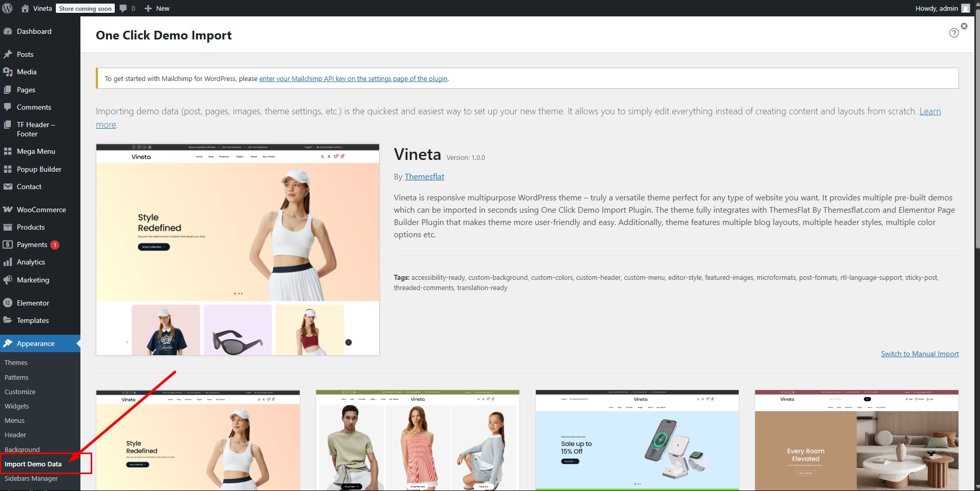Click the large Vineta theme screenshot
Viewport: 980px width, 491px height.
pyautogui.click(x=238, y=250)
